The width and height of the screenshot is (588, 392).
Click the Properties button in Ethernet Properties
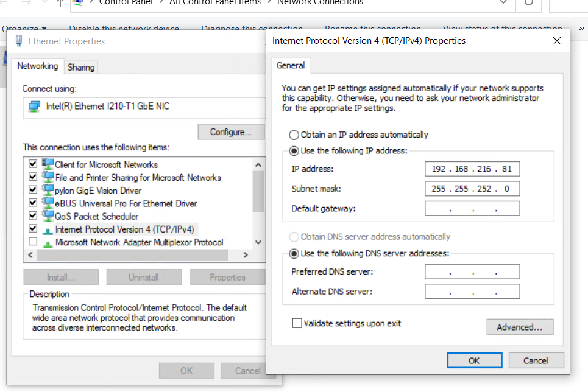tap(228, 278)
